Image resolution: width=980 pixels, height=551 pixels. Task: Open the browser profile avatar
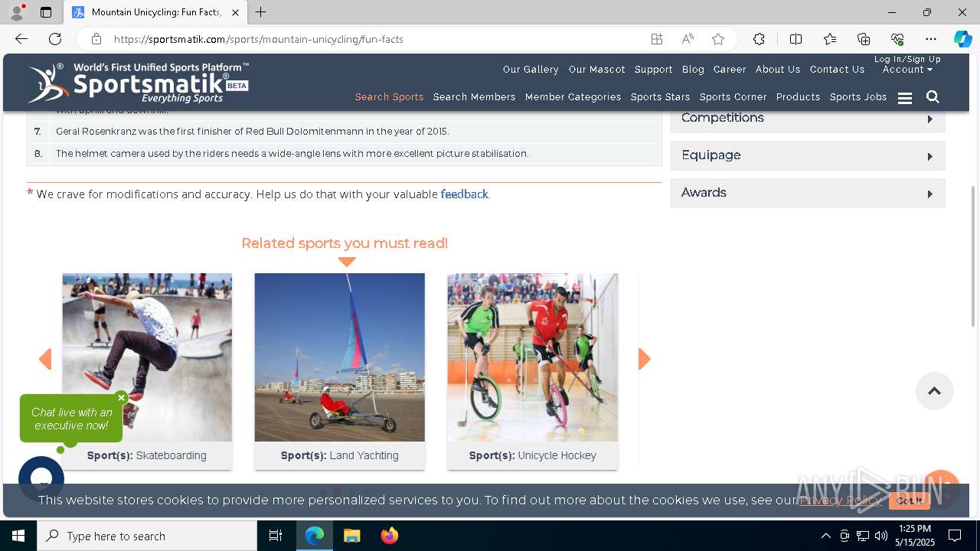point(16,12)
